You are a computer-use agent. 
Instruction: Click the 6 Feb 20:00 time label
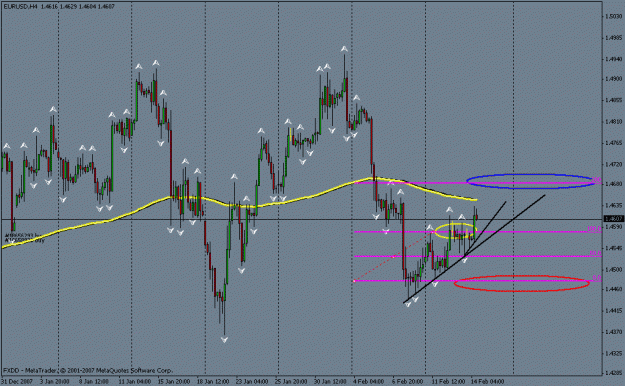pos(407,382)
